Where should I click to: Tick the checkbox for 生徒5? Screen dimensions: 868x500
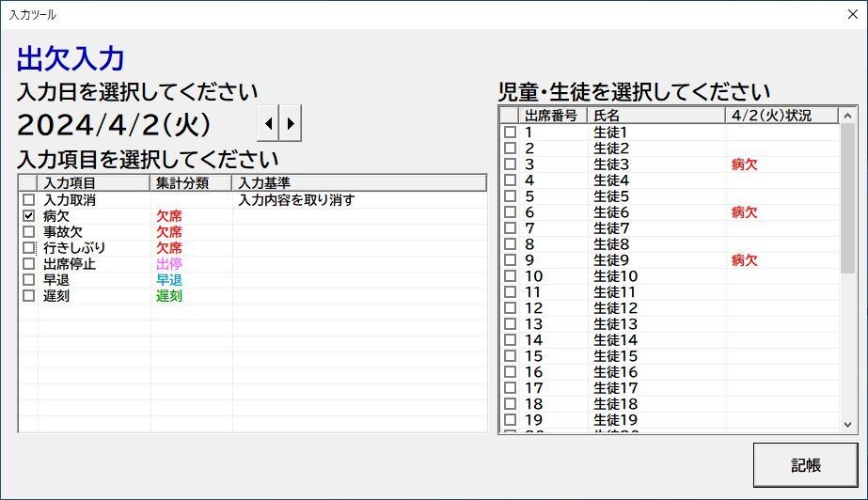point(511,196)
